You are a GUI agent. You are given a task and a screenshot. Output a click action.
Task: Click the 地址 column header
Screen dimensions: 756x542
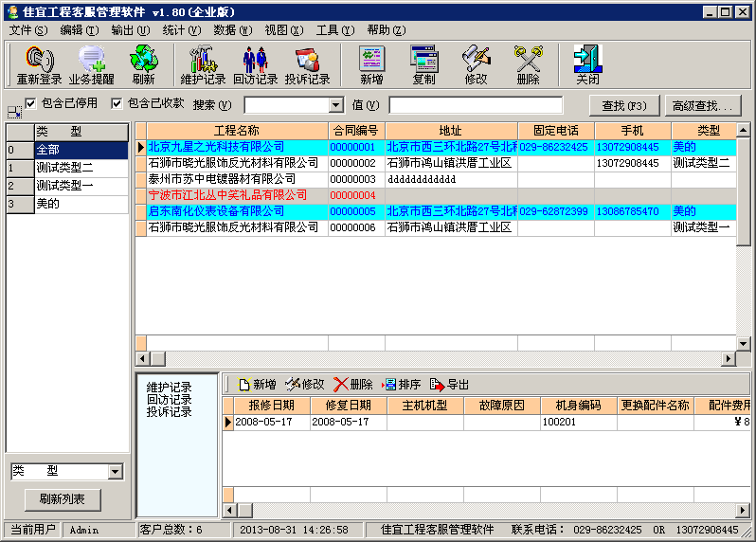(451, 131)
